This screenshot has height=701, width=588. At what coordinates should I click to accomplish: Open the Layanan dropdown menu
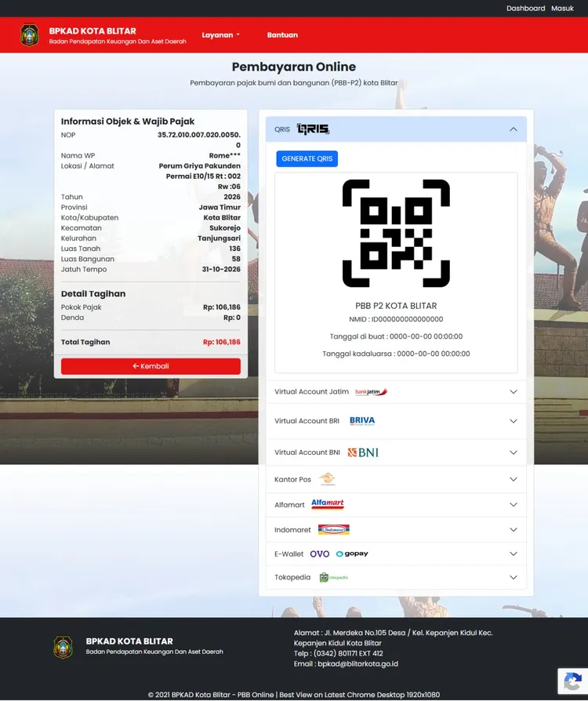[x=220, y=35]
